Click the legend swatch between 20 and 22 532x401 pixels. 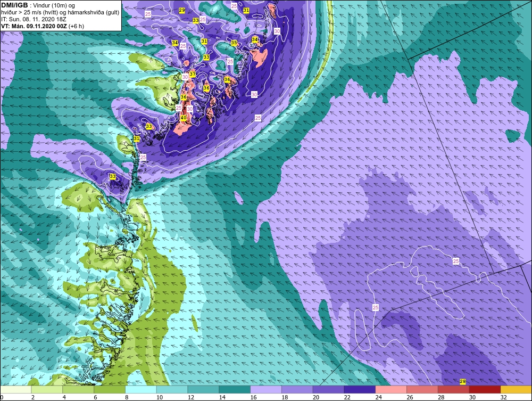[x=328, y=389]
